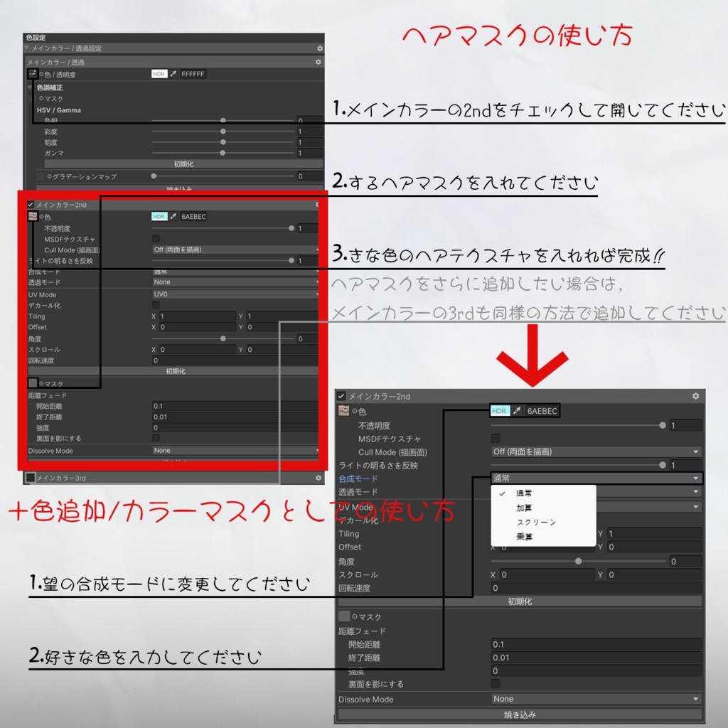Open gear menu of the enlarged メインカラー2nd panel
The height and width of the screenshot is (728, 728).
[x=695, y=396]
